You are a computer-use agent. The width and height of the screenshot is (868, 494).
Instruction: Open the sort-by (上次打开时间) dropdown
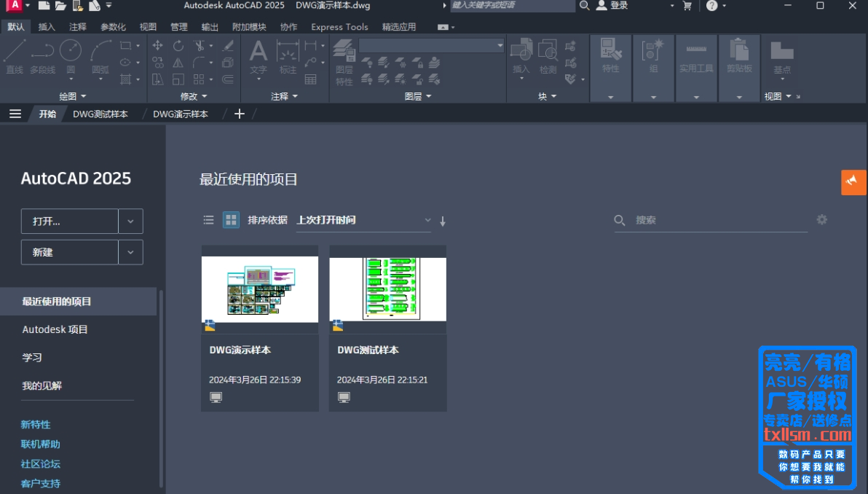(x=363, y=220)
